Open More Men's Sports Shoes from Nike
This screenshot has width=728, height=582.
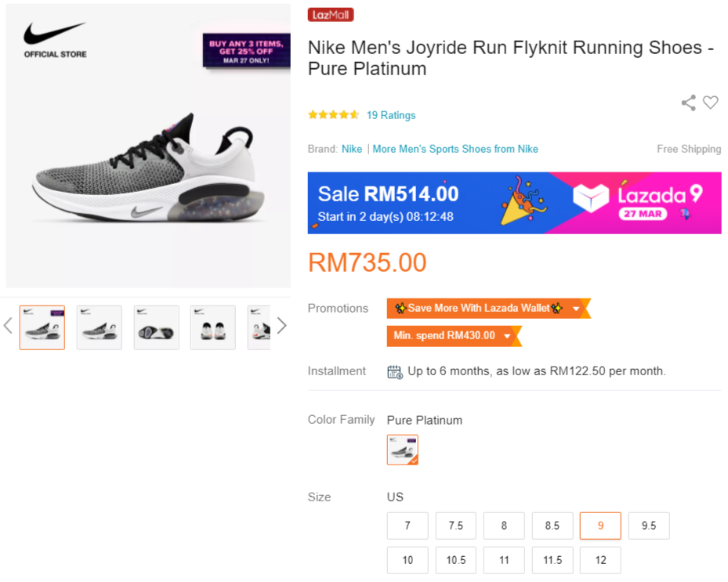455,149
